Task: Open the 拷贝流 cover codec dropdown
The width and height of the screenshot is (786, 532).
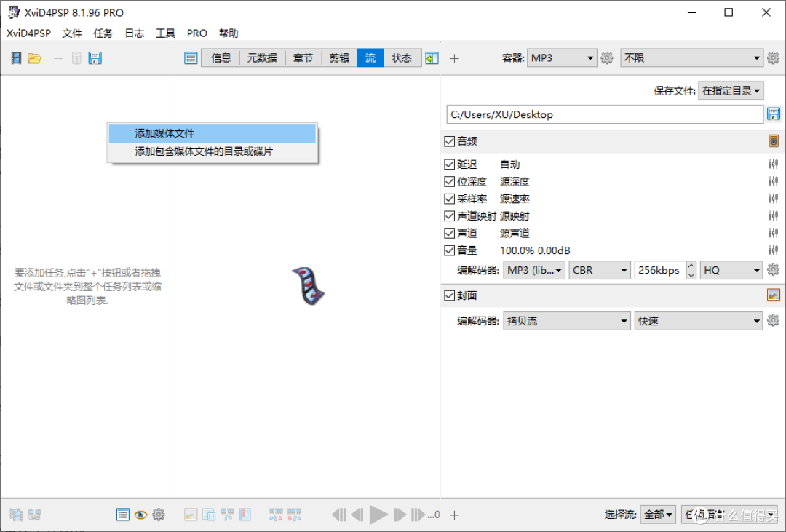Action: [x=567, y=321]
